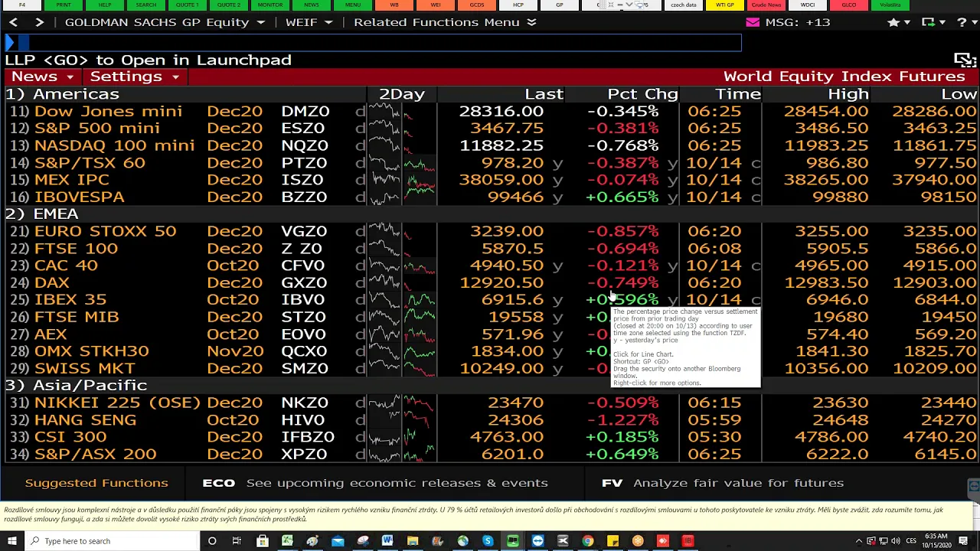
Task: Select the DAX futures row
Action: pos(490,282)
